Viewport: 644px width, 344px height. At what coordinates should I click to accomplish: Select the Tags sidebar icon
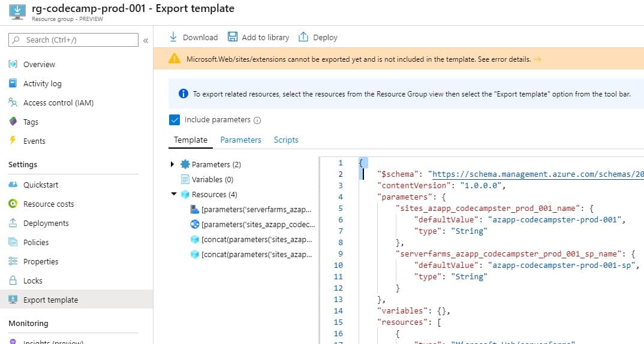[13, 122]
